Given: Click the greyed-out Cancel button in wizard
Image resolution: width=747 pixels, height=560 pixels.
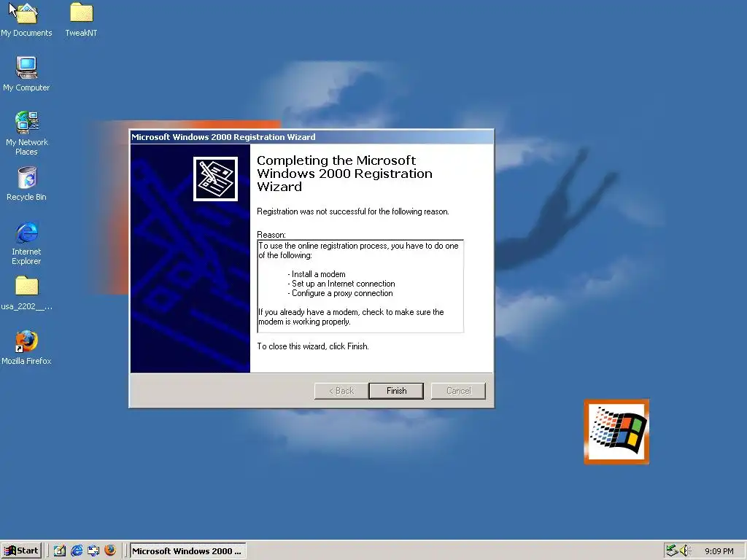Looking at the screenshot, I should point(458,391).
